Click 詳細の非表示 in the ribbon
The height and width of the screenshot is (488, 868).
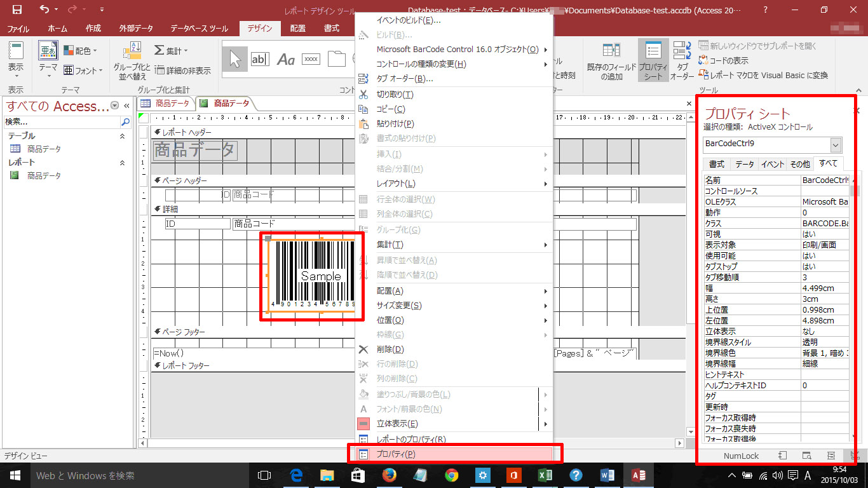click(183, 71)
